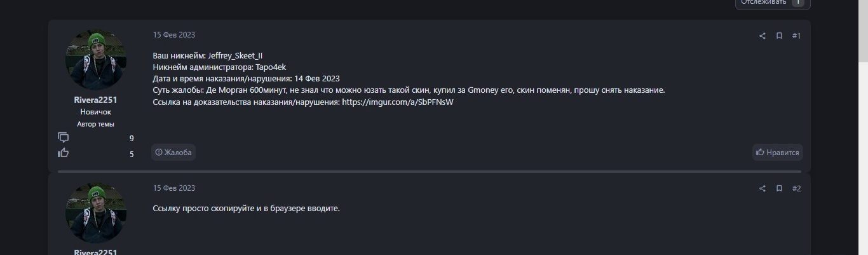The width and height of the screenshot is (868, 255).
Task: Click the share icon on post #1
Action: pyautogui.click(x=763, y=36)
